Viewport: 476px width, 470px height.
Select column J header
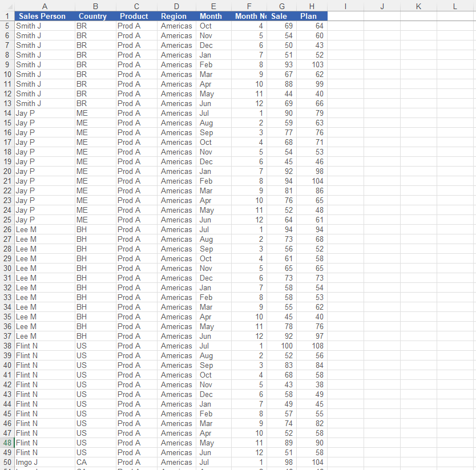(382, 6)
